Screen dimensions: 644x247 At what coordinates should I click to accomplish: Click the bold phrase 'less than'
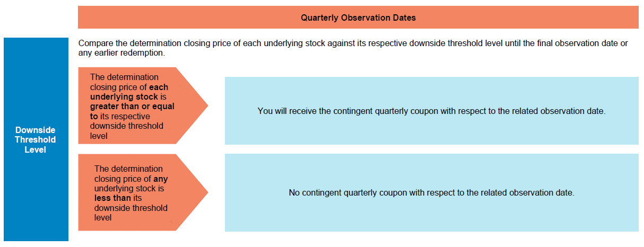click(112, 198)
